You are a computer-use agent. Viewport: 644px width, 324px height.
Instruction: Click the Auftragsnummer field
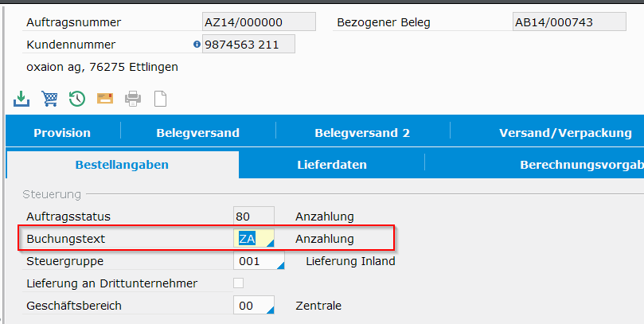tap(259, 22)
